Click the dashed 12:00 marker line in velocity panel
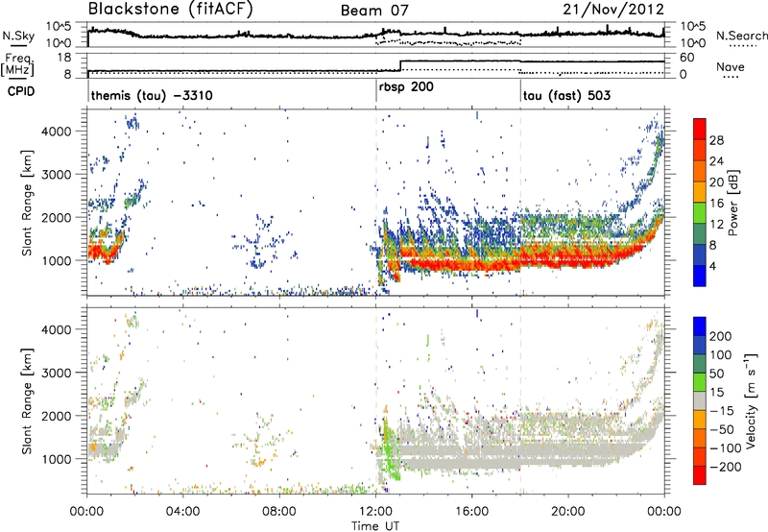 [376, 400]
